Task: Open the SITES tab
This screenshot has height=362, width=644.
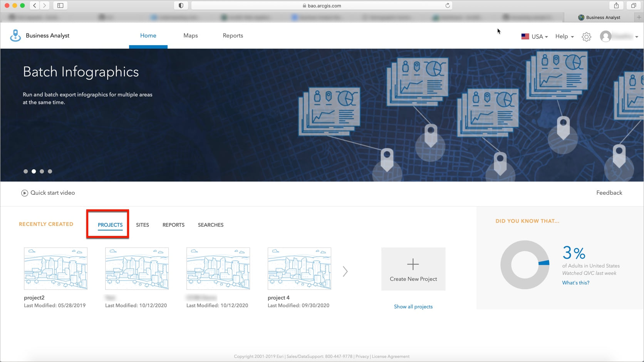Action: click(143, 225)
